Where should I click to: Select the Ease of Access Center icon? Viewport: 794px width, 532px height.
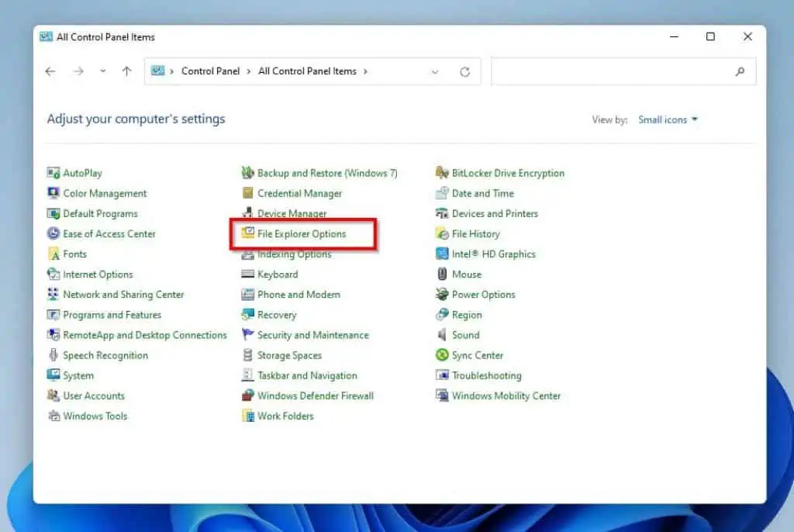click(54, 234)
